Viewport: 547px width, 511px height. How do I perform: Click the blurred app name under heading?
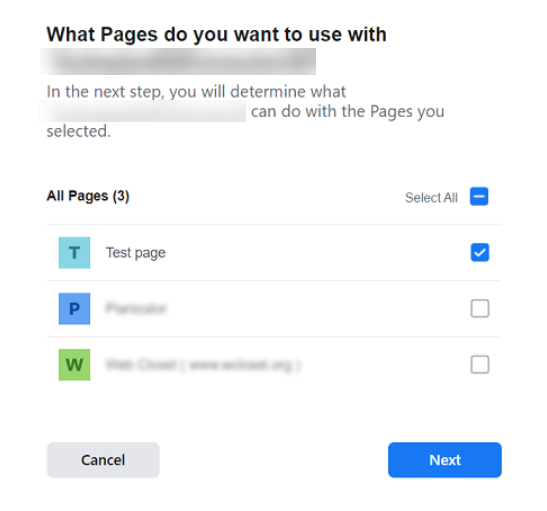[x=178, y=61]
